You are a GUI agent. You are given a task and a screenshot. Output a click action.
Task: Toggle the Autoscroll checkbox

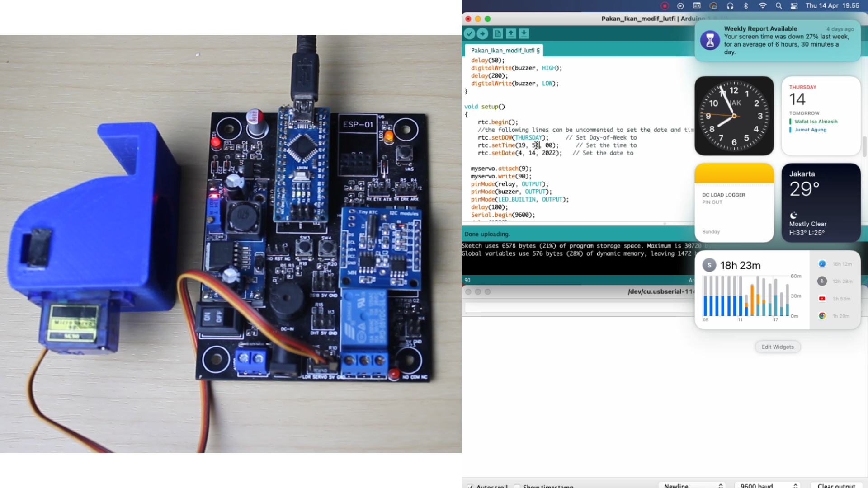click(470, 486)
